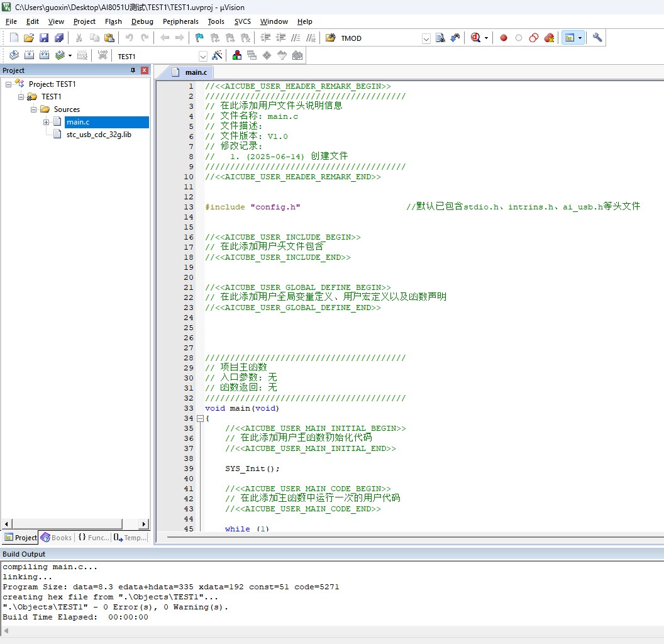Navigate backwards with the left arrow icon
Screen dimensions: 664x644
tap(165, 38)
